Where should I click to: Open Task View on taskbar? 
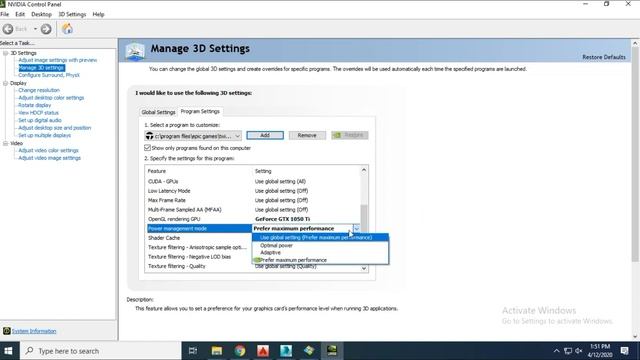(x=193, y=351)
